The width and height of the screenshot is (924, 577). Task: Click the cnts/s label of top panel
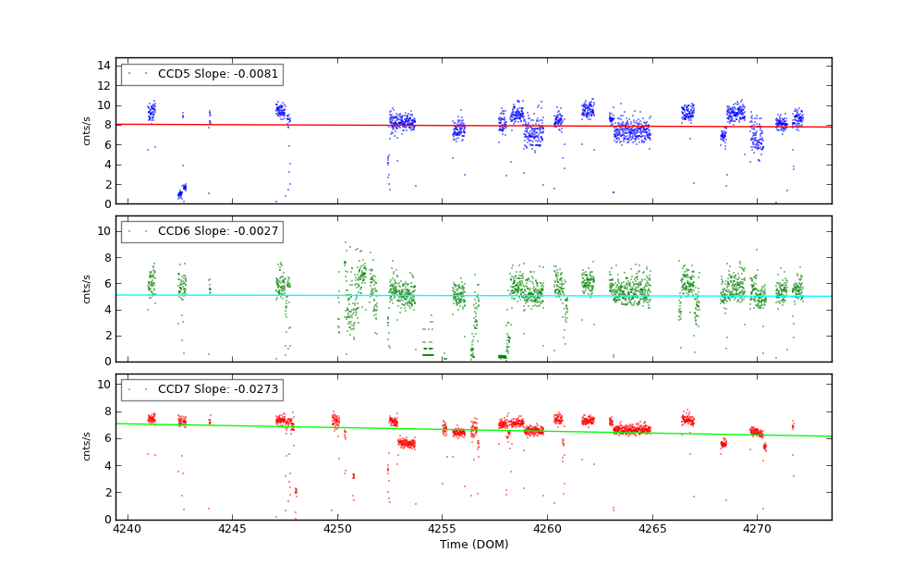[87, 130]
